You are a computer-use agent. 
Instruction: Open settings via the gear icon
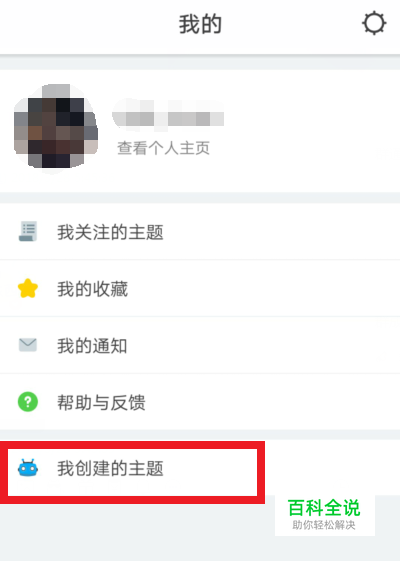[374, 23]
